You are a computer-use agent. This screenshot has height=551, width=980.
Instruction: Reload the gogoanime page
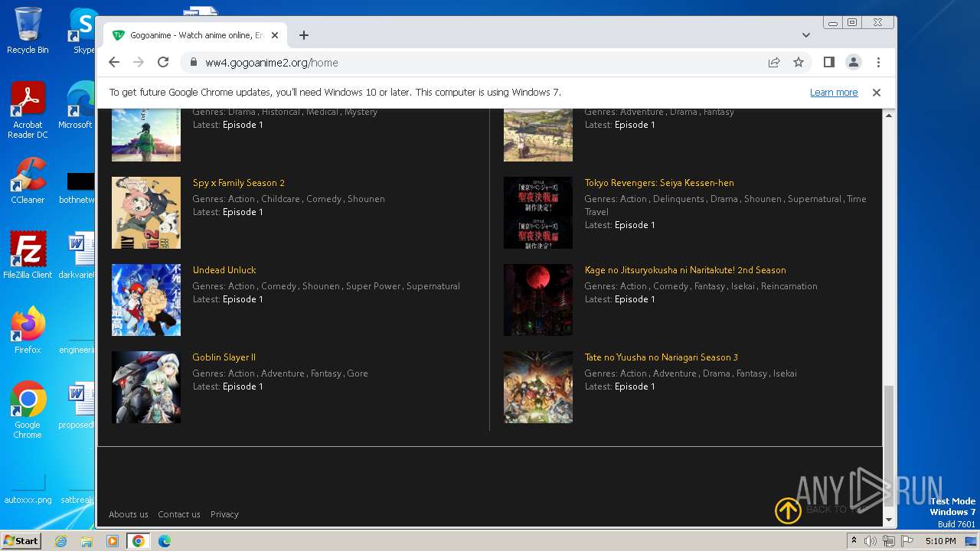163,63
